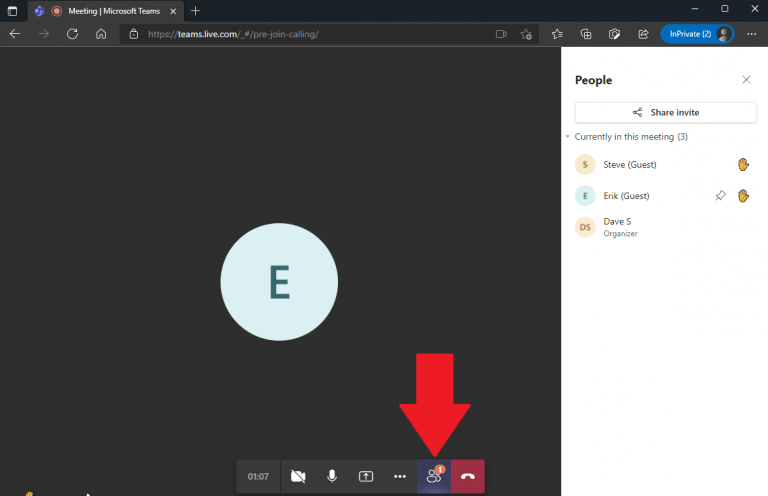Open tab actions menu icon
768x496 pixels.
12,11
